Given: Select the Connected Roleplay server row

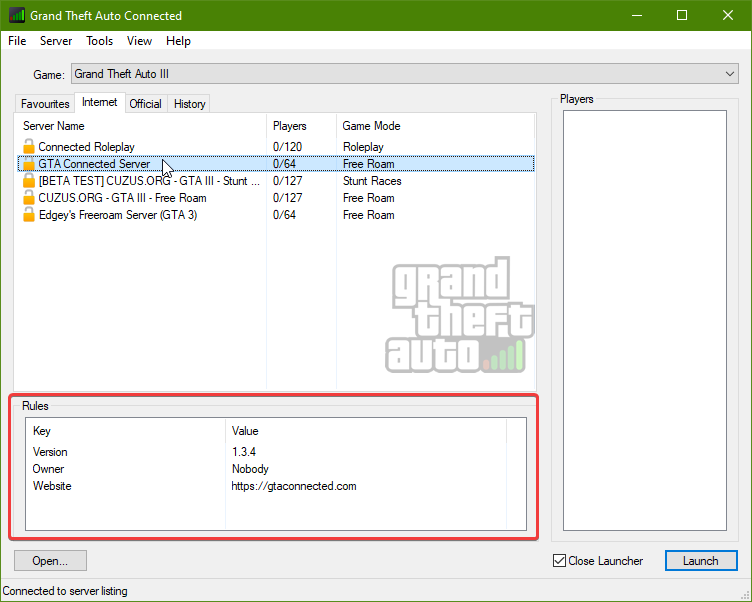Looking at the screenshot, I should pos(276,146).
